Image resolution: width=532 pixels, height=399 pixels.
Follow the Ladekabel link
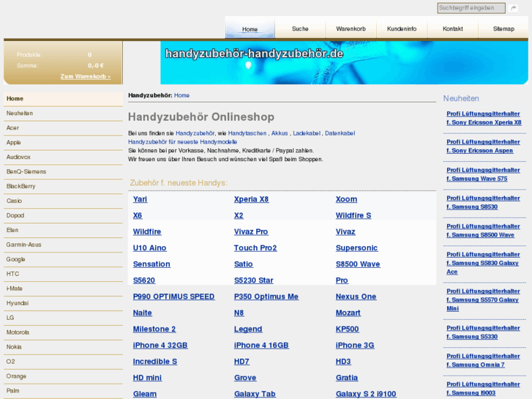[307, 133]
